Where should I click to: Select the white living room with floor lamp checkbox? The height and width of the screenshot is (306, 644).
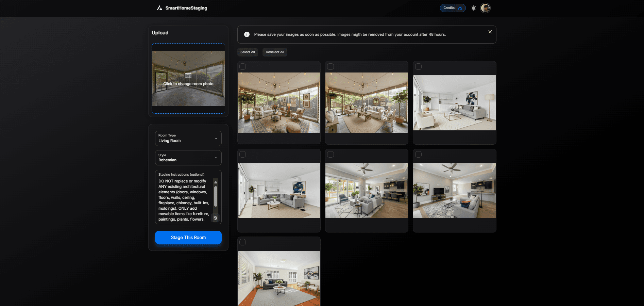(419, 67)
